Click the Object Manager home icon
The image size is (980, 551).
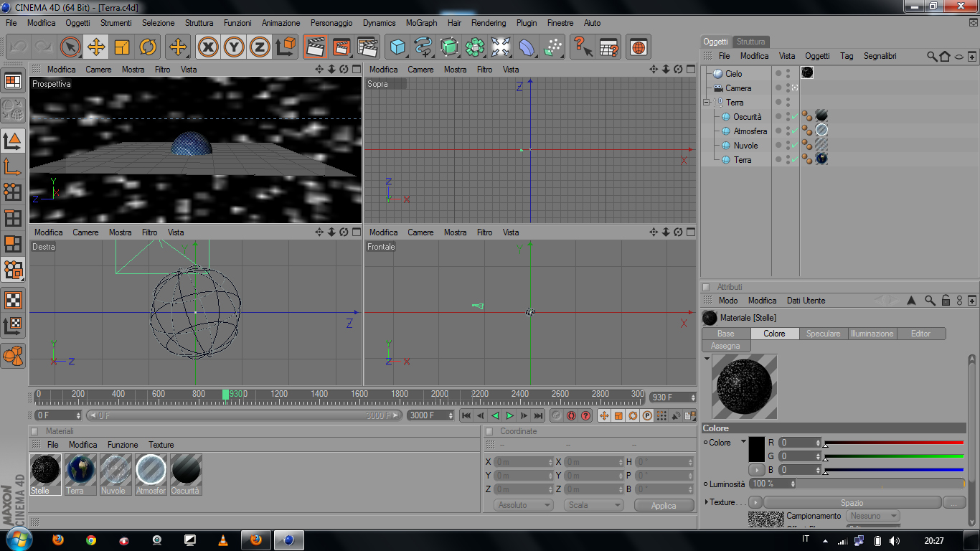tap(944, 56)
